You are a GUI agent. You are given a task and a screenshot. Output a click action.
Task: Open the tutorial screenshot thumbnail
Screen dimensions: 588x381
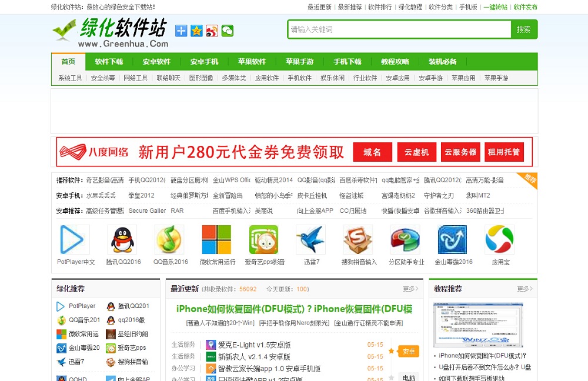click(x=478, y=325)
